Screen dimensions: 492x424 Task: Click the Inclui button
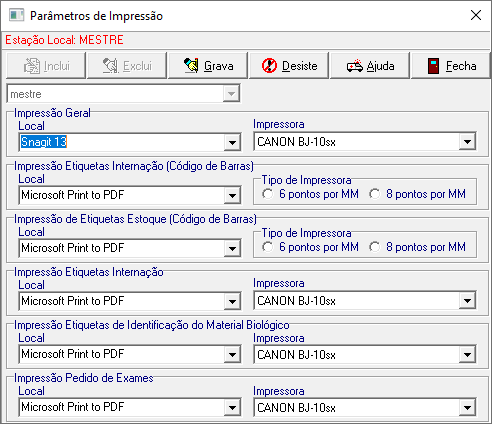[46, 65]
